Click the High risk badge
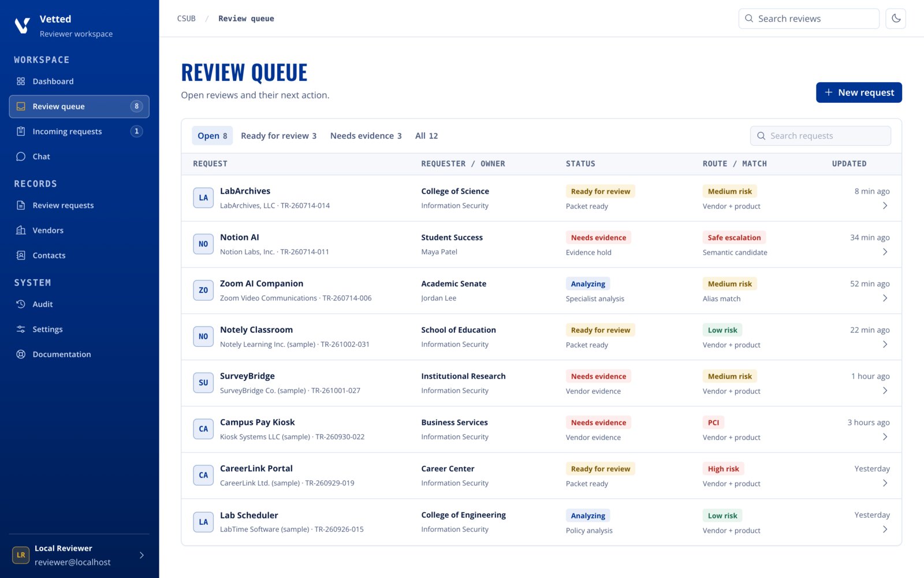Screen dimensions: 924x578 (x=723, y=469)
